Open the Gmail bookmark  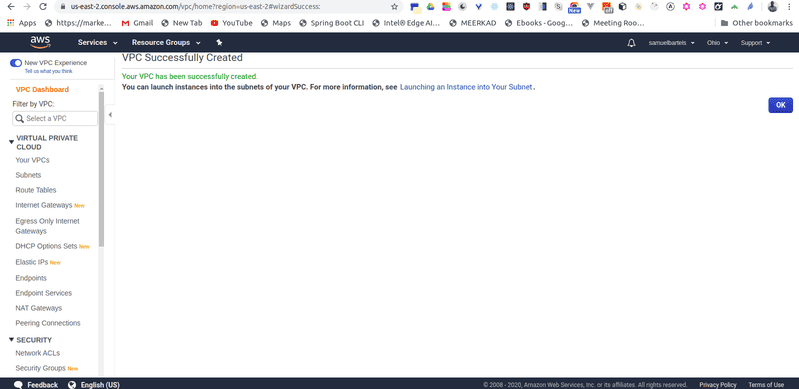coord(137,23)
